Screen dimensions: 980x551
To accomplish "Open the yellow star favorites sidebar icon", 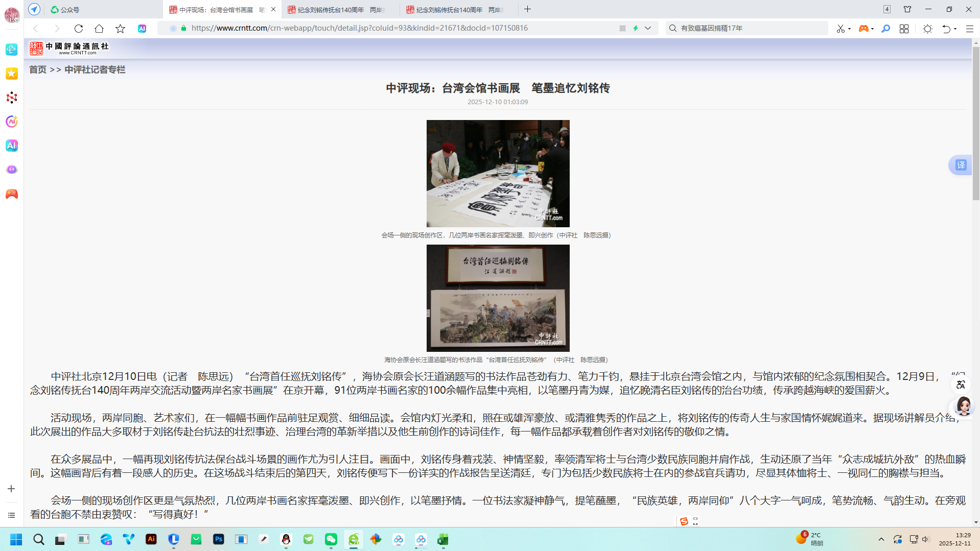I will point(11,74).
